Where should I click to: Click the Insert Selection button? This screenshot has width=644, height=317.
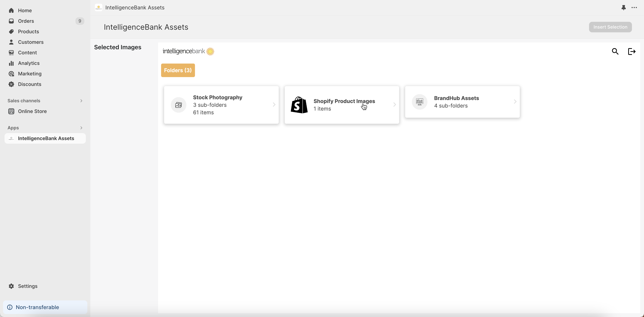610,27
